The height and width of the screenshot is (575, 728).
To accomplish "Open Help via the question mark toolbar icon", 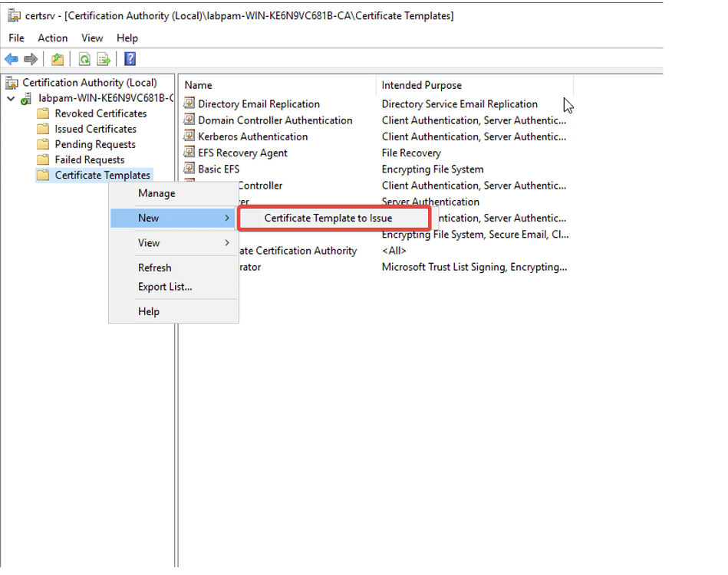I will pos(129,58).
